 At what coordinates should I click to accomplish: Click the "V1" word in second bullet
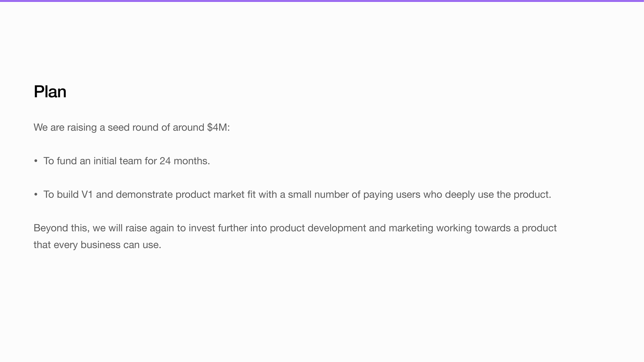click(87, 195)
